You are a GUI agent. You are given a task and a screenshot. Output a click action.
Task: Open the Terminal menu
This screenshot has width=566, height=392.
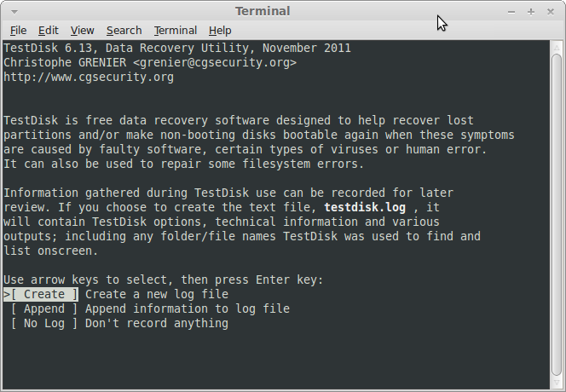[176, 31]
